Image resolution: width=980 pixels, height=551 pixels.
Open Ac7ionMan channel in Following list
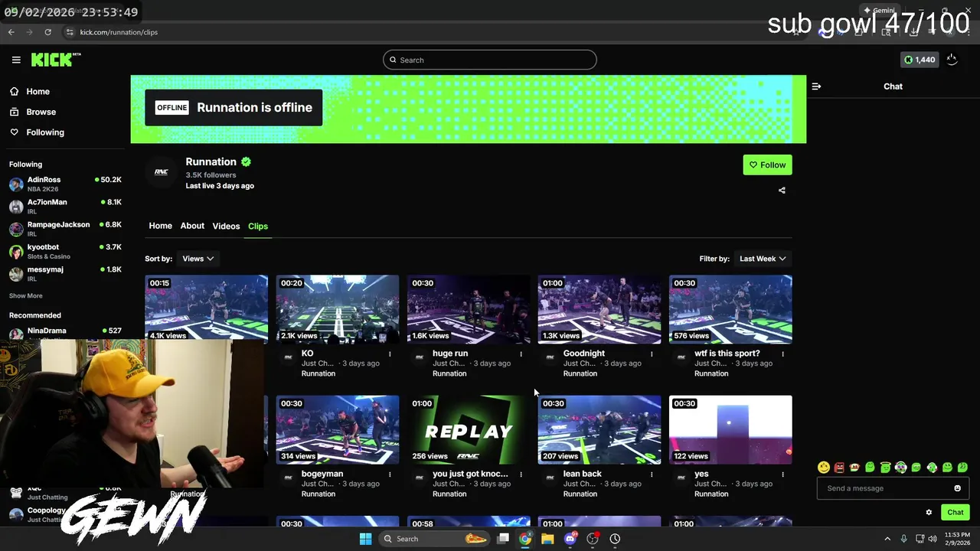65,206
